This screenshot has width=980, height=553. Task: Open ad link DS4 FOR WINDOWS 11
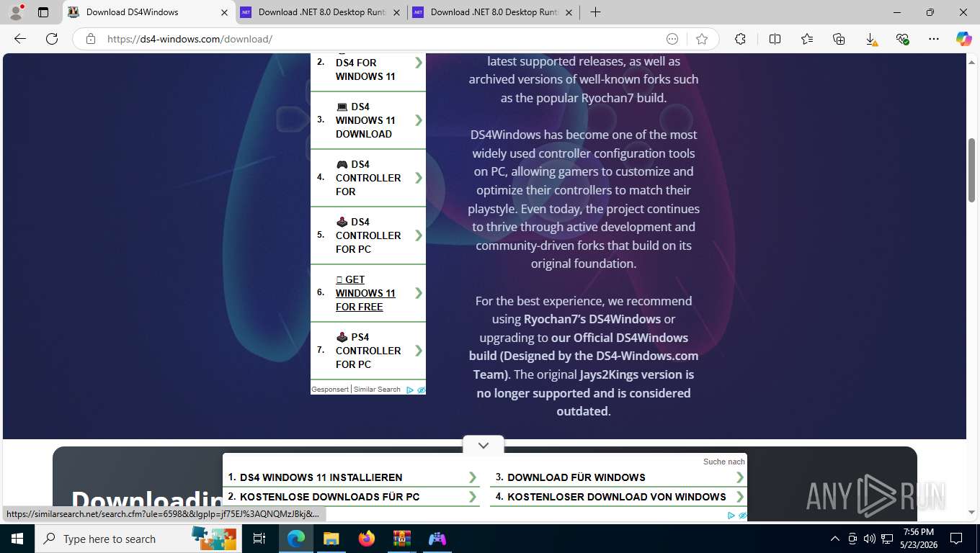tap(365, 69)
